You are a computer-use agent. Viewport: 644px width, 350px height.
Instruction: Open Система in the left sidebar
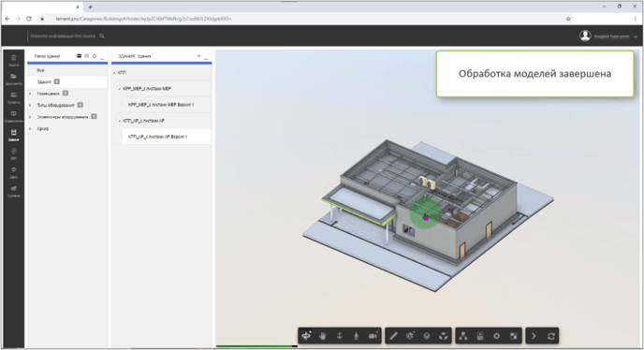pos(13,191)
